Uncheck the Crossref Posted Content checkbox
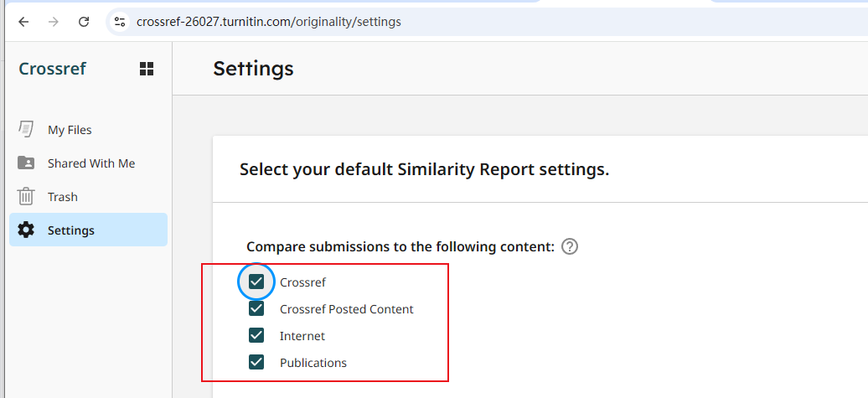 click(x=256, y=308)
